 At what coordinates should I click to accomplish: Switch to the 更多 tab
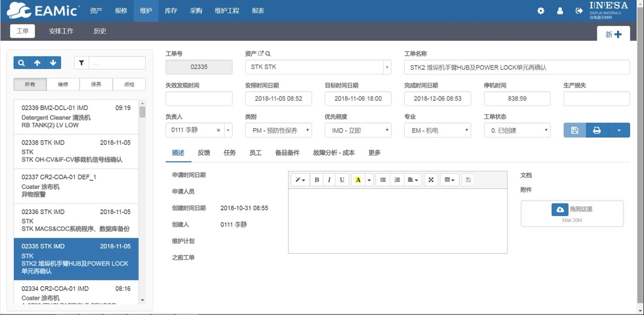click(x=375, y=152)
